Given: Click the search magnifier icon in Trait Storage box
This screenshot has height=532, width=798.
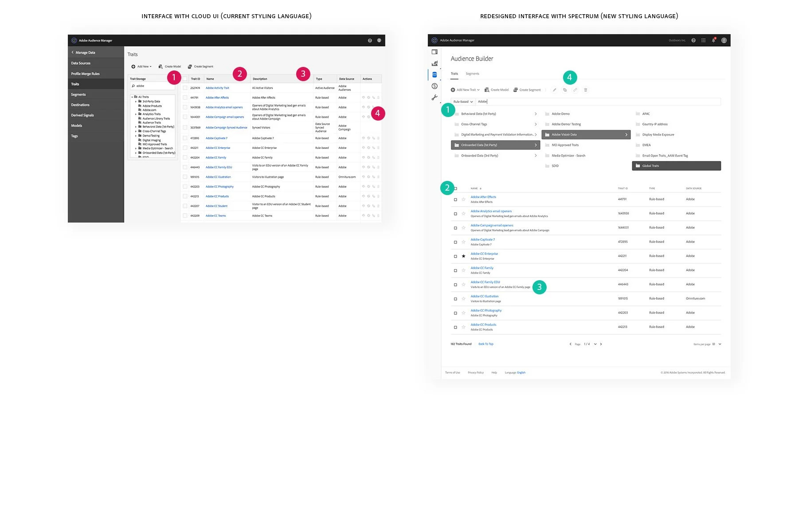Looking at the screenshot, I should [x=133, y=86].
